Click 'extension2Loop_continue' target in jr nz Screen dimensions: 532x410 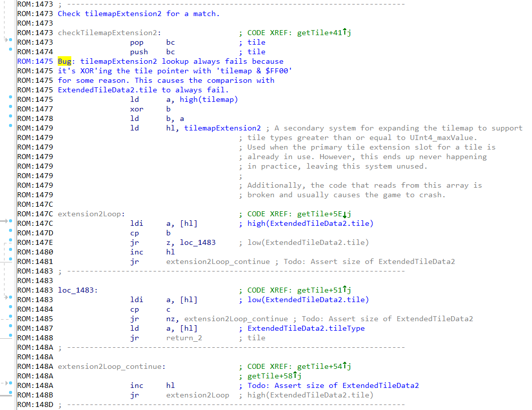[236, 319]
